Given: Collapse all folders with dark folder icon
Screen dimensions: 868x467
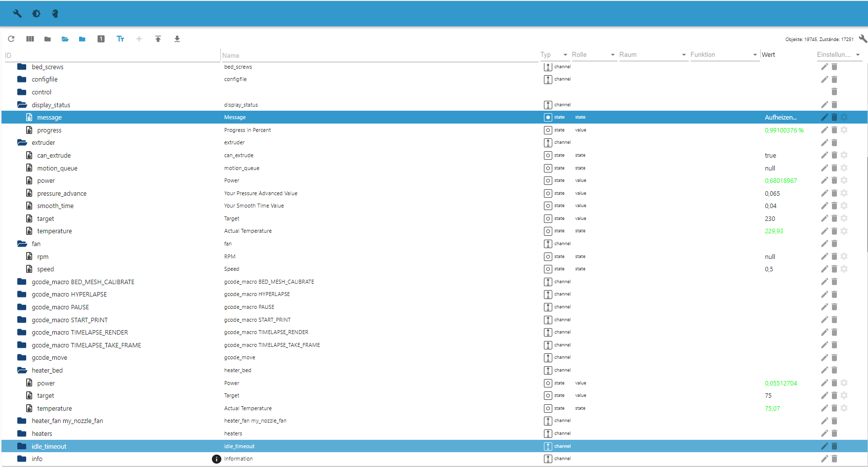Looking at the screenshot, I should [47, 39].
